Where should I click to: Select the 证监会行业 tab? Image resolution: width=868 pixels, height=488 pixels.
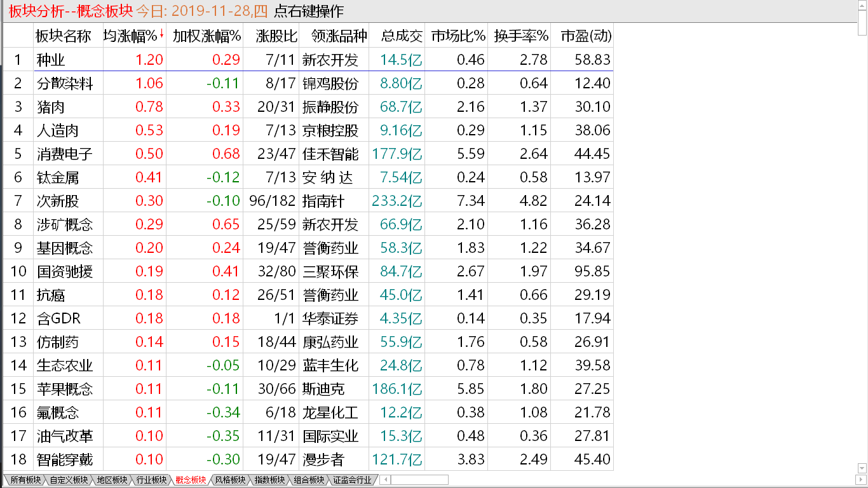click(x=351, y=480)
